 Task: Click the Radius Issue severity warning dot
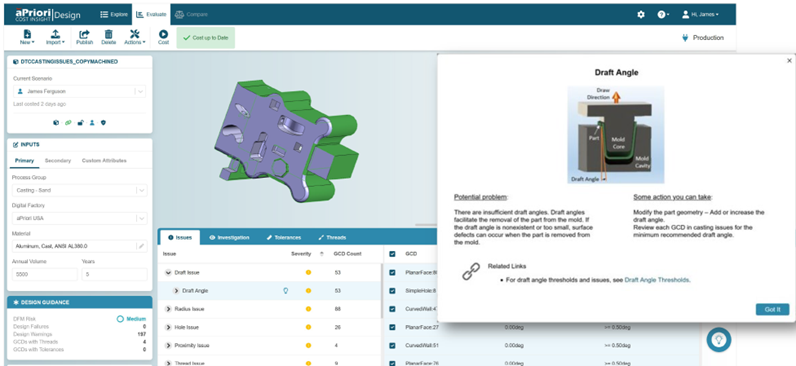[x=308, y=309]
